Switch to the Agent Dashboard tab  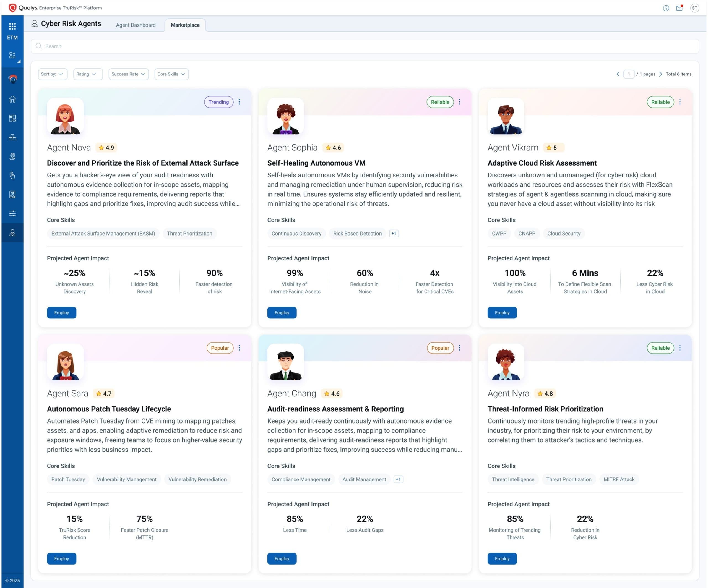tap(136, 25)
